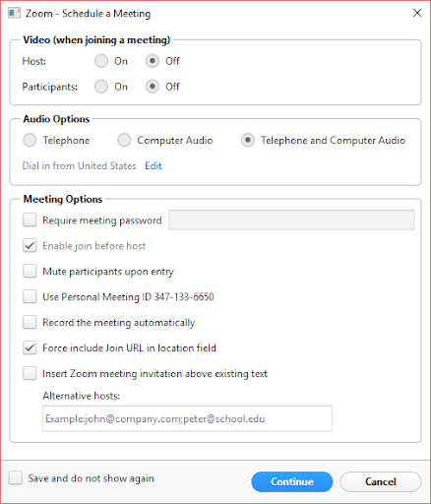Click the Alternative hosts email field

[x=187, y=418]
